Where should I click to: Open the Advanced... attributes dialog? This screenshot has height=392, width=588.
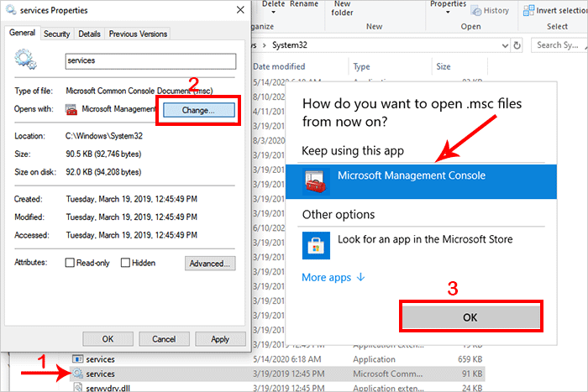pos(210,264)
